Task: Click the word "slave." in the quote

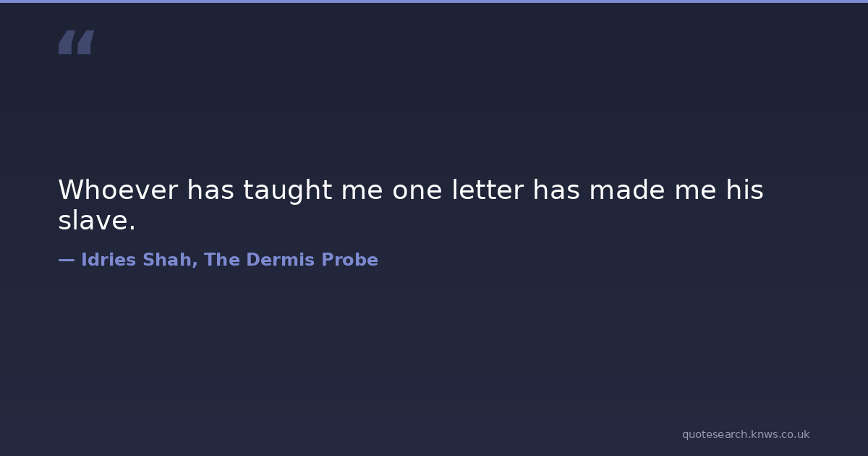Action: 97,221
